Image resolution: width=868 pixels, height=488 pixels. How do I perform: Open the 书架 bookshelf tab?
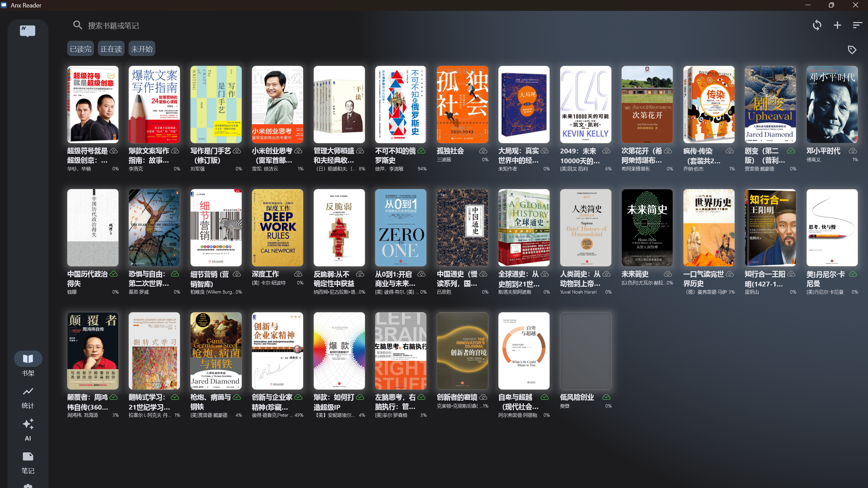click(28, 364)
